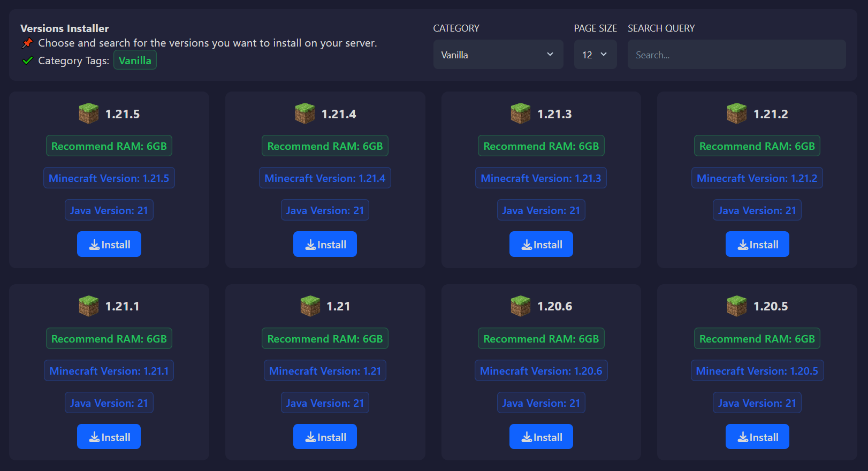Screen dimensions: 868x471
Task: Install Minecraft version 1.20.6
Action: tap(541, 437)
